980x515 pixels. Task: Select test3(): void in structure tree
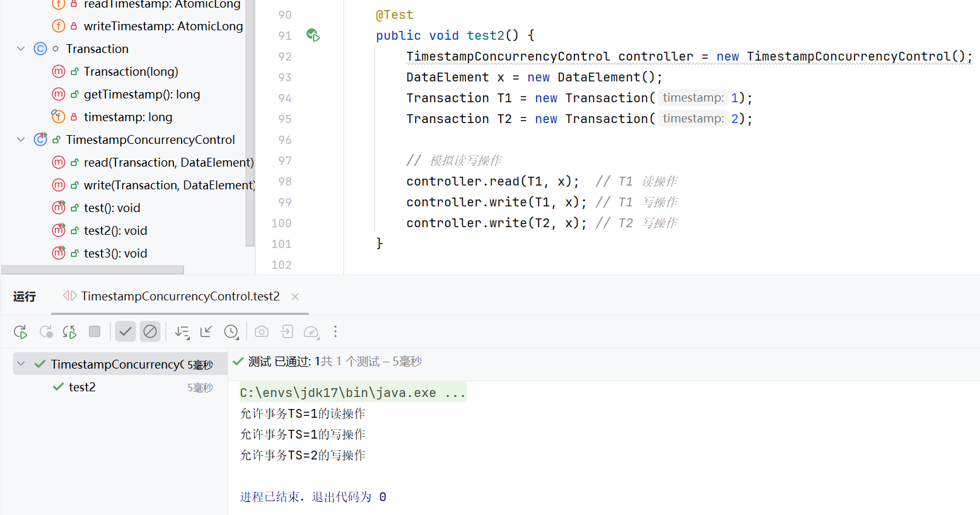click(x=115, y=253)
